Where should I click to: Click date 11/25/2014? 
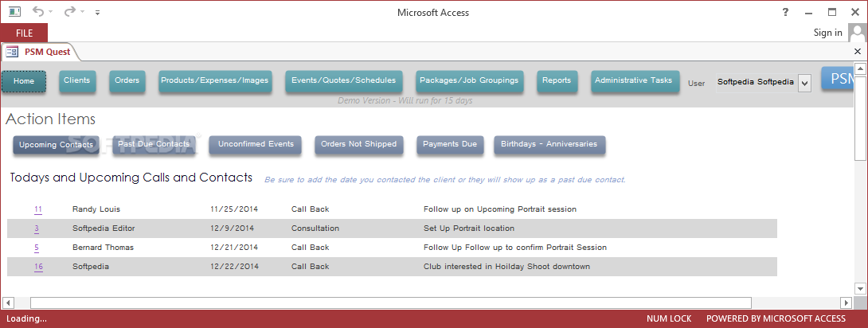tap(234, 209)
